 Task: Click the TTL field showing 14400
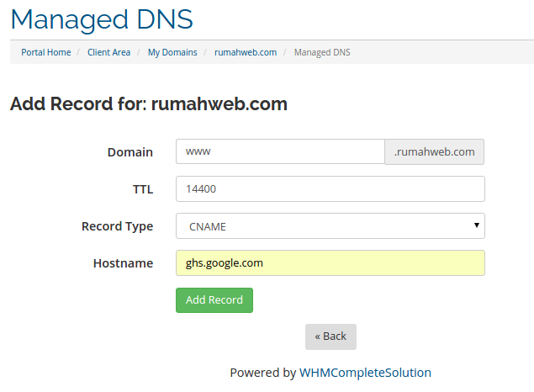330,189
